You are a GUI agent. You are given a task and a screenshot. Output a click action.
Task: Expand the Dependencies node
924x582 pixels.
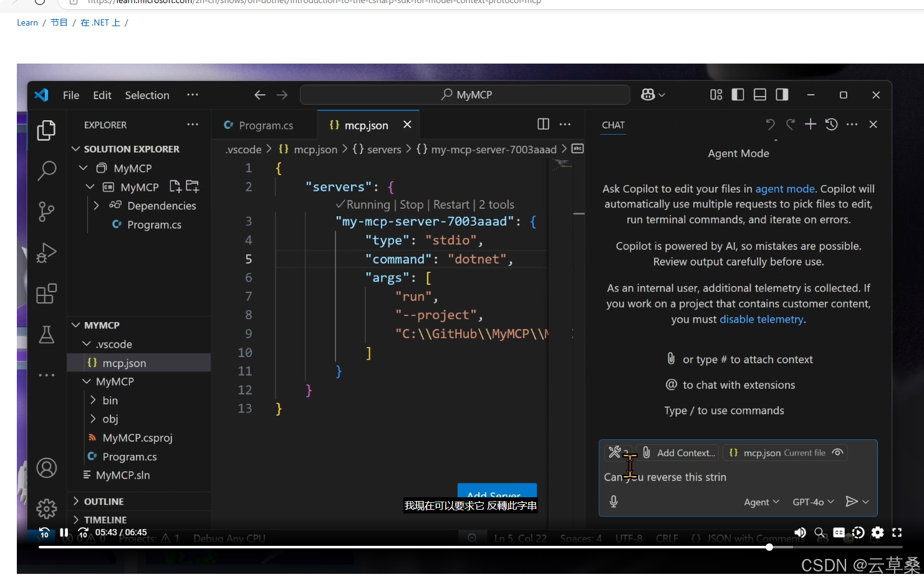pos(96,205)
